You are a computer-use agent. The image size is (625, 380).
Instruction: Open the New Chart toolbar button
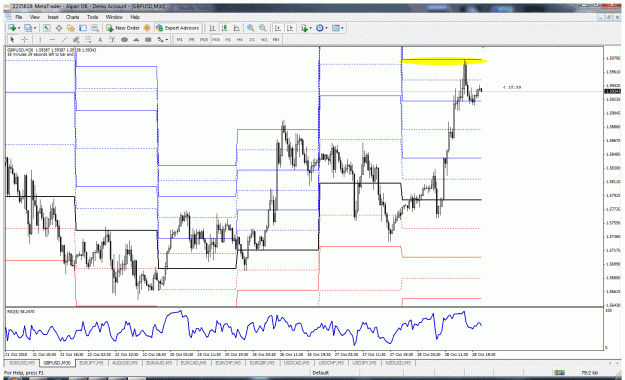pyautogui.click(x=12, y=28)
